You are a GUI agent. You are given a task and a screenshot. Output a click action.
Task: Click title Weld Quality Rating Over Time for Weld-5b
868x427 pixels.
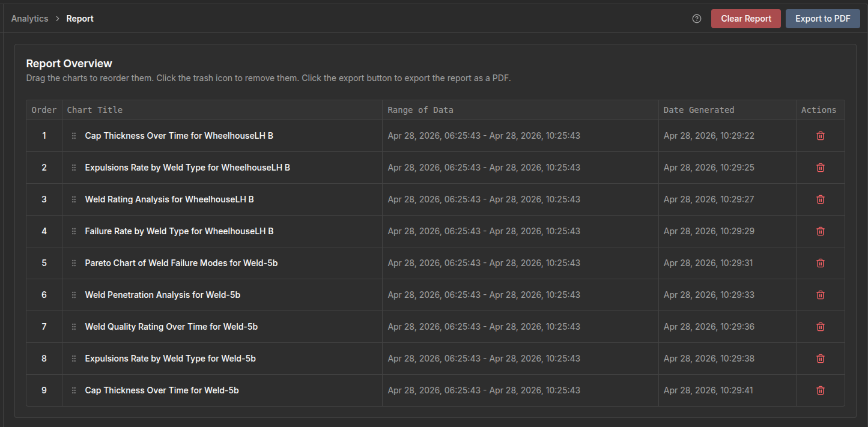pos(171,327)
